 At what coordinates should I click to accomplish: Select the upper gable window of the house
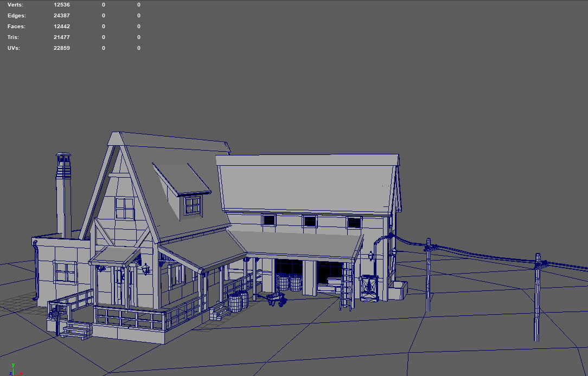(x=125, y=209)
